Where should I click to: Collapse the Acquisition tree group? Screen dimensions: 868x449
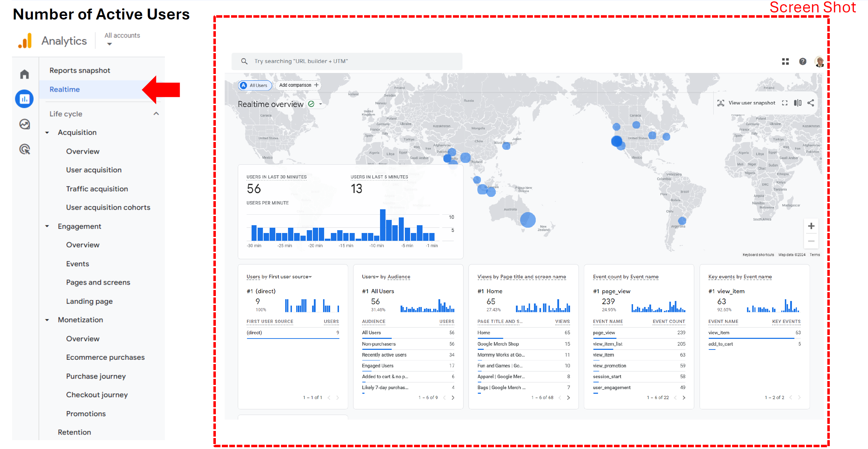[x=47, y=132]
